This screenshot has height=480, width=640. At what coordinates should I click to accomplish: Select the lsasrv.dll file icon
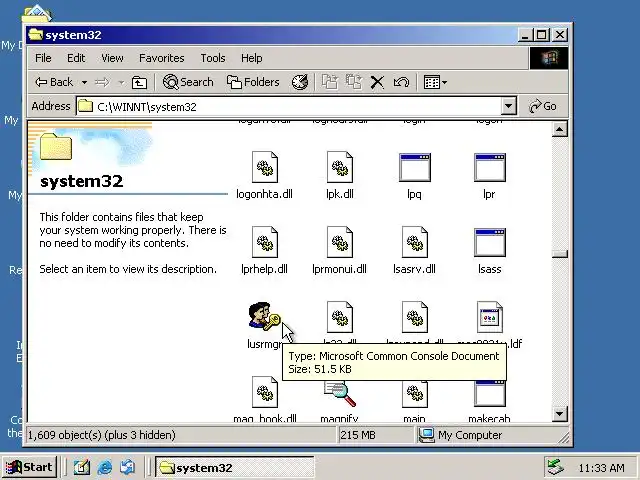(415, 242)
